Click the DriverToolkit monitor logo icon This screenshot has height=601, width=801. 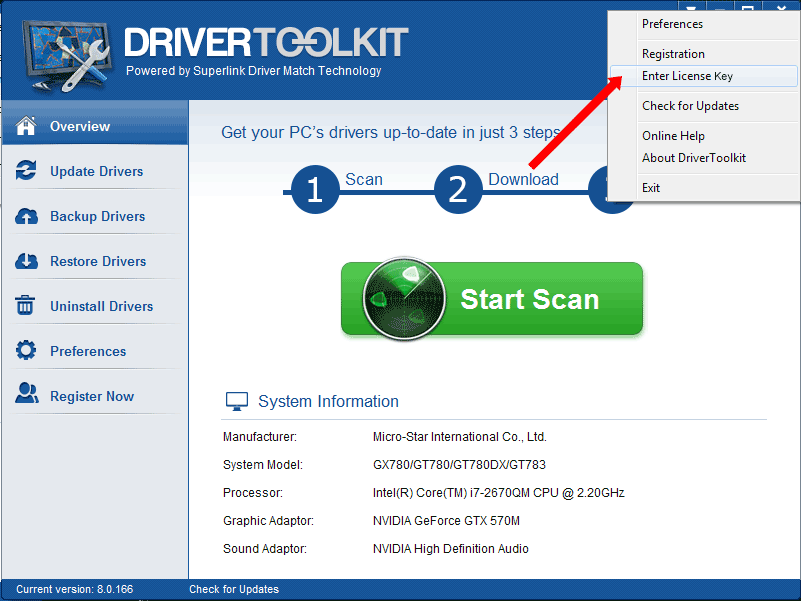click(67, 56)
